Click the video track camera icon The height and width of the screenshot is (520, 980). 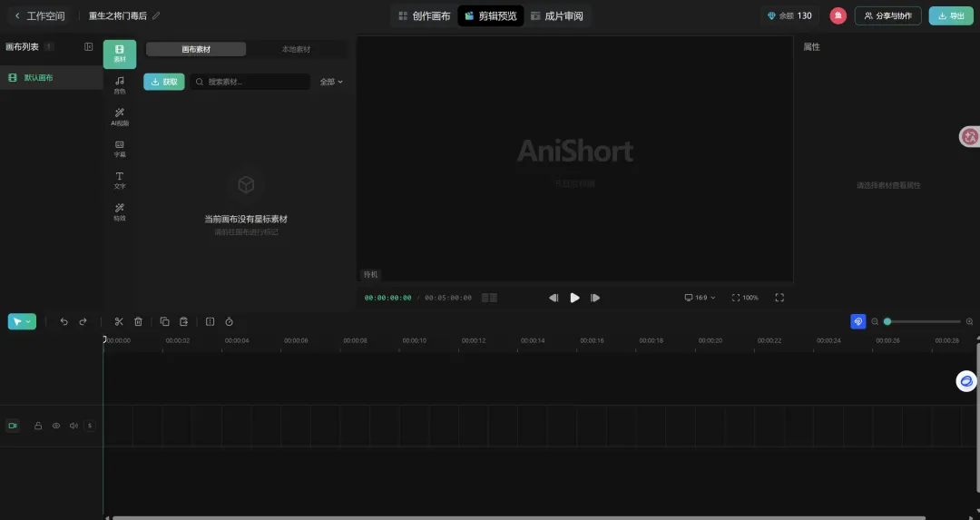tap(12, 426)
